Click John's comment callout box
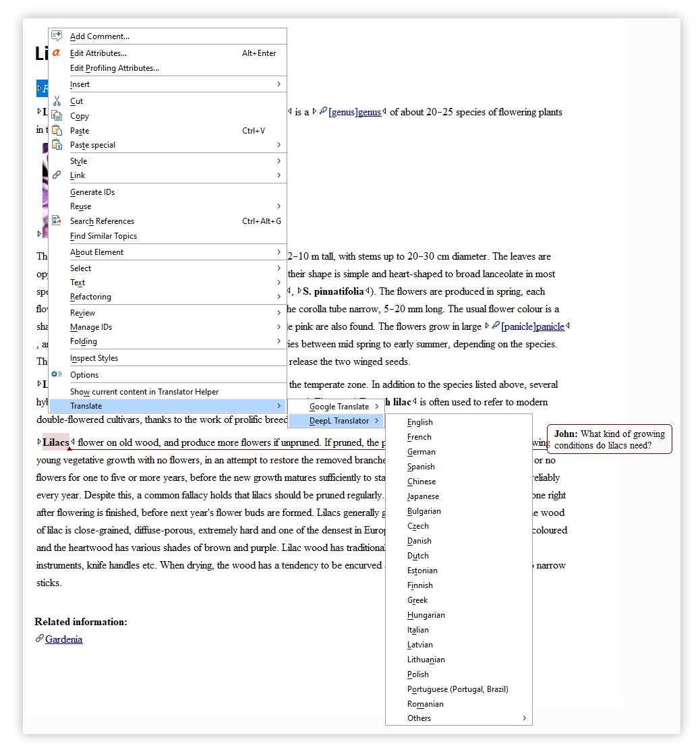 pos(609,439)
